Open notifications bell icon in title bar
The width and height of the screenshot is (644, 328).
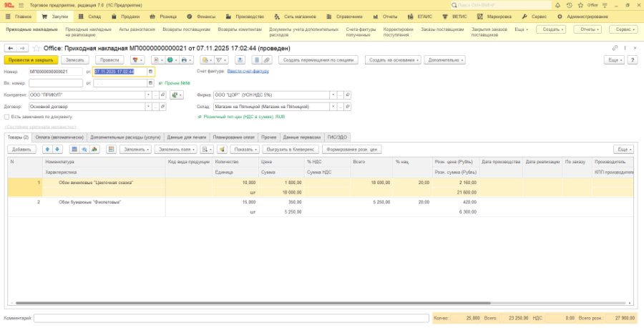click(x=557, y=5)
